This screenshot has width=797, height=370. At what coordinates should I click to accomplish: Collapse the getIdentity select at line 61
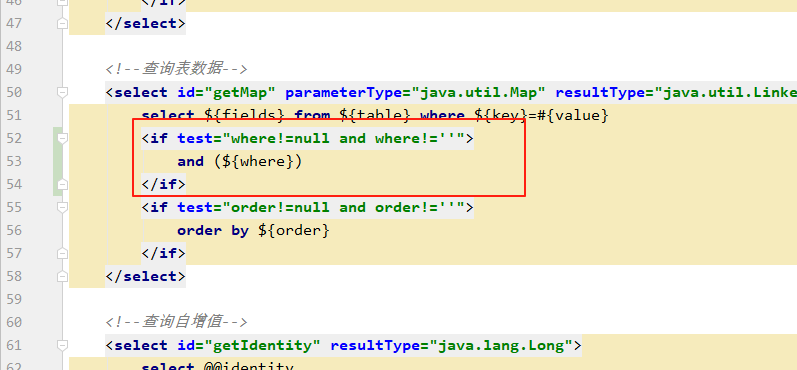[x=63, y=346]
